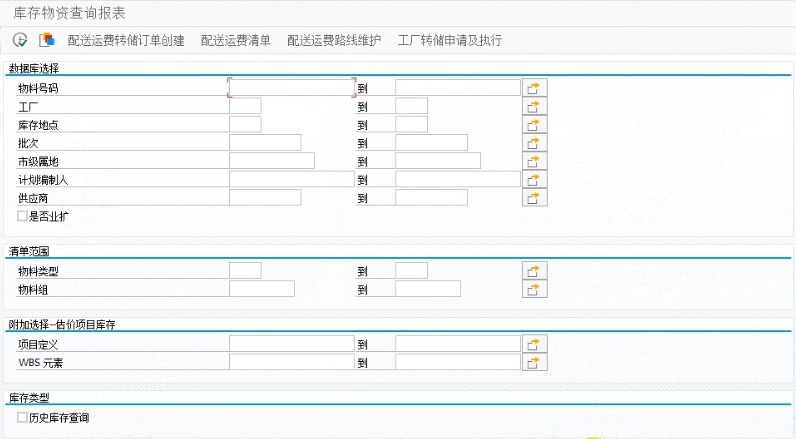Image resolution: width=796 pixels, height=439 pixels.
Task: Open multiple selection for 供应商
Action: [535, 198]
